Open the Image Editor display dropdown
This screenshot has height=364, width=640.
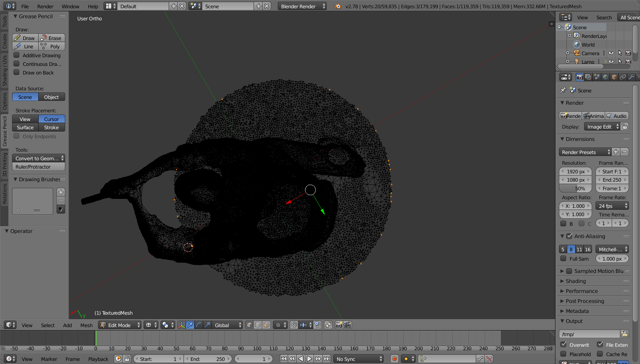(x=602, y=127)
